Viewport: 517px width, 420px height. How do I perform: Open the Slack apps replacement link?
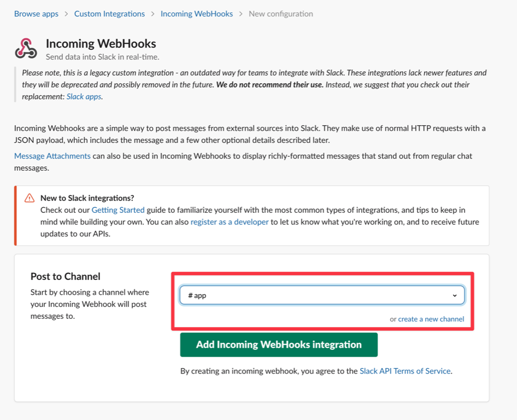tap(84, 96)
